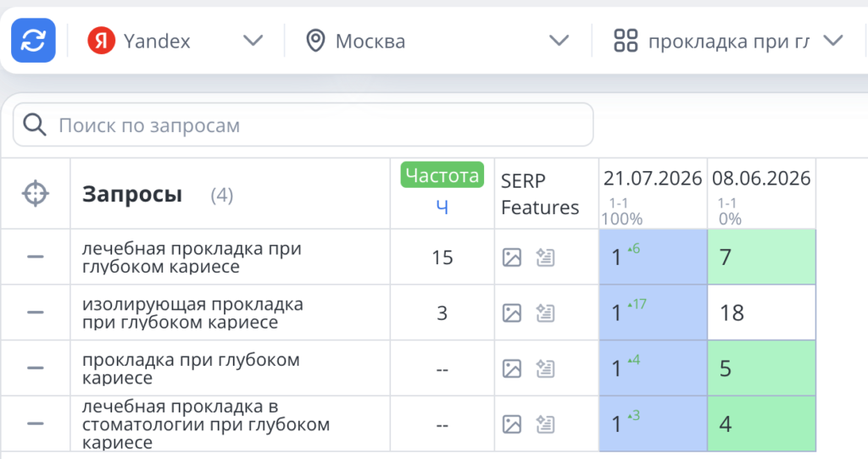Open the Yandex search engine dropdown
The image size is (868, 459).
click(x=175, y=41)
